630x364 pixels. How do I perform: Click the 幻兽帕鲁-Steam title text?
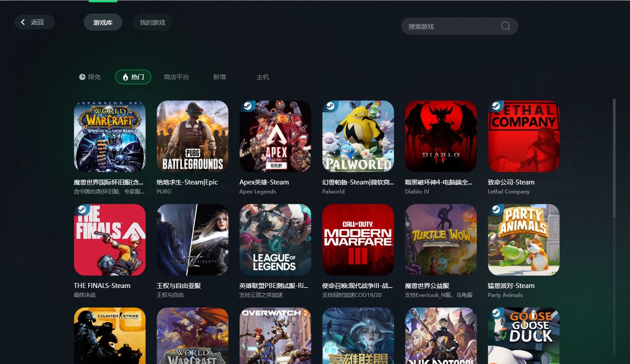point(358,182)
